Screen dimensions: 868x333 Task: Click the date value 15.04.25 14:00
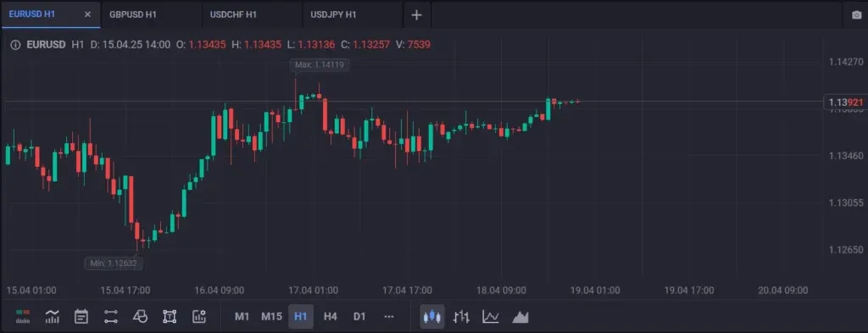click(x=136, y=45)
